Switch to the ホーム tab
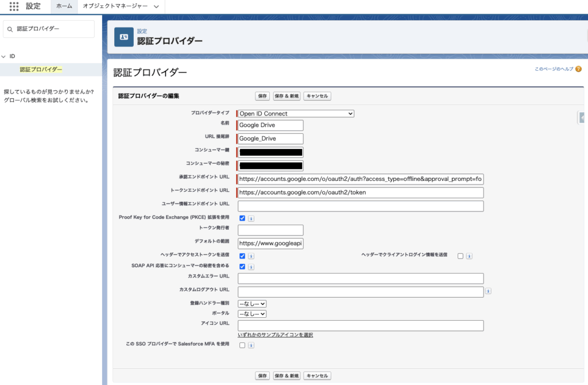This screenshot has width=588, height=385. pyautogui.click(x=64, y=6)
